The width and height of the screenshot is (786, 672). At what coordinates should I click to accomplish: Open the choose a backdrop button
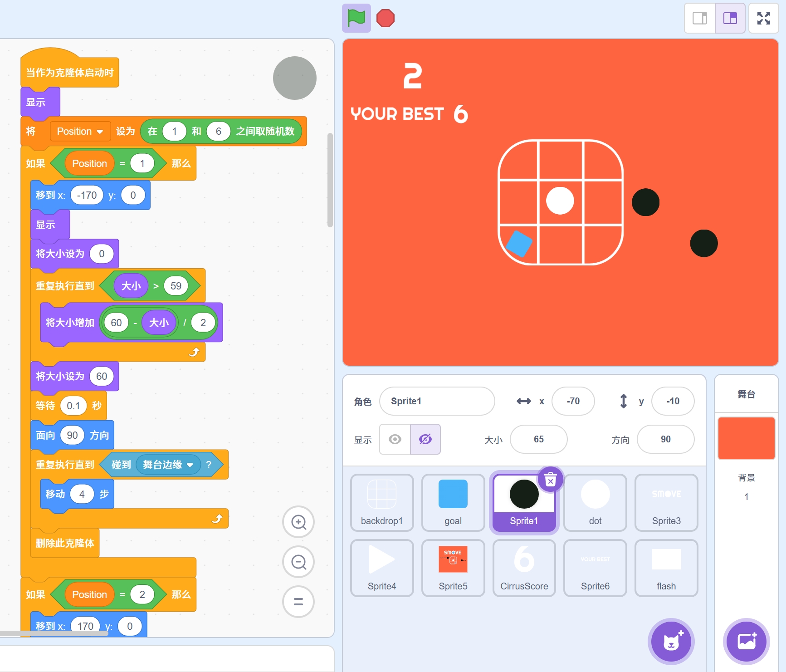(x=746, y=642)
